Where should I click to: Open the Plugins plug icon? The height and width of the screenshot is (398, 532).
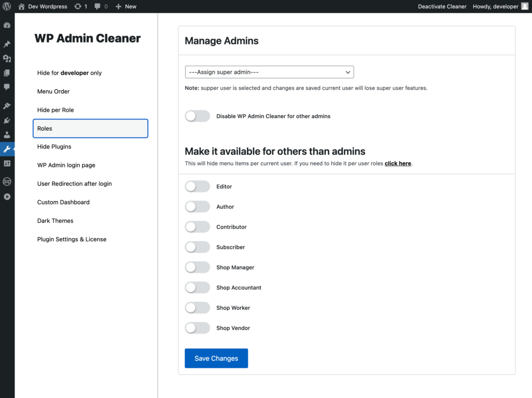7,120
